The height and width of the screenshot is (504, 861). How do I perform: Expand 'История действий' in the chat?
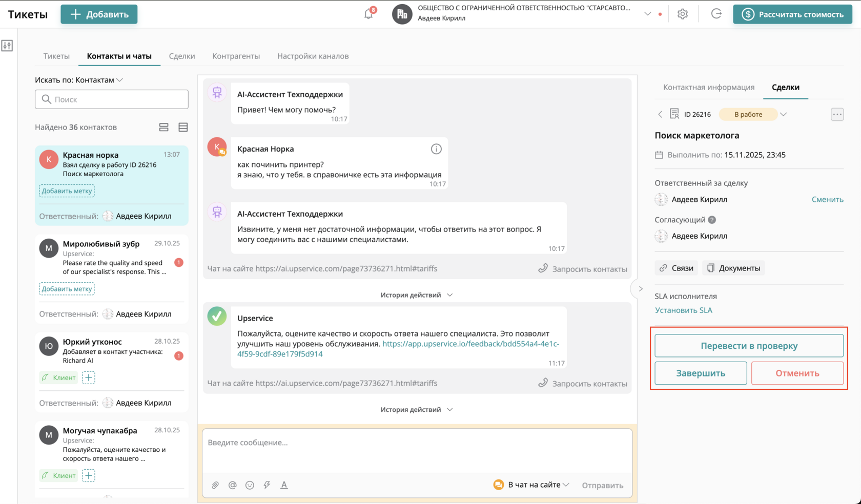coord(416,295)
